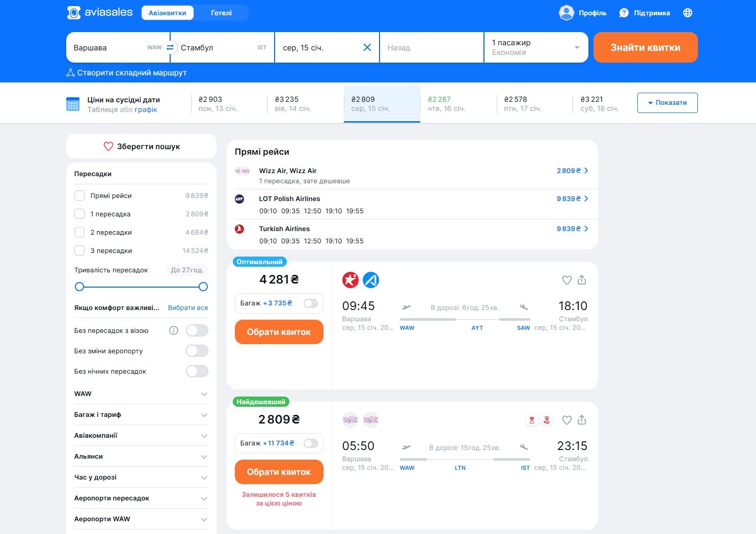Click left handle of transfer duration slider

tap(79, 287)
